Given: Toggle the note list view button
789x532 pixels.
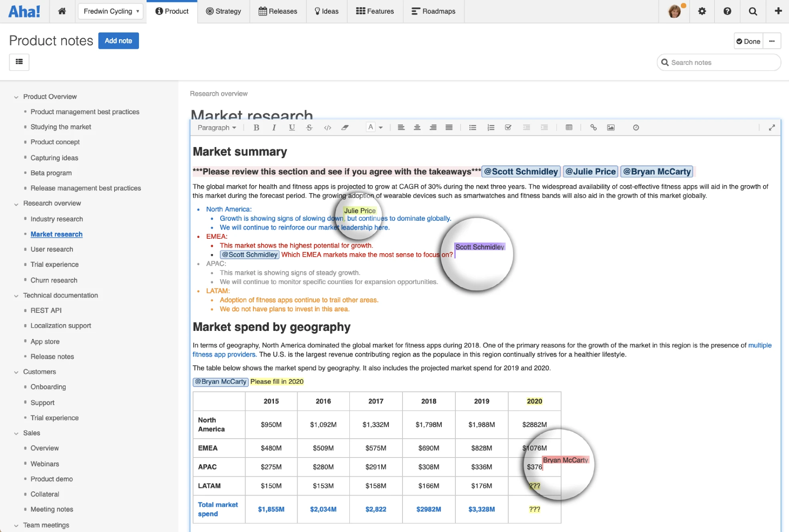Looking at the screenshot, I should (x=19, y=62).
